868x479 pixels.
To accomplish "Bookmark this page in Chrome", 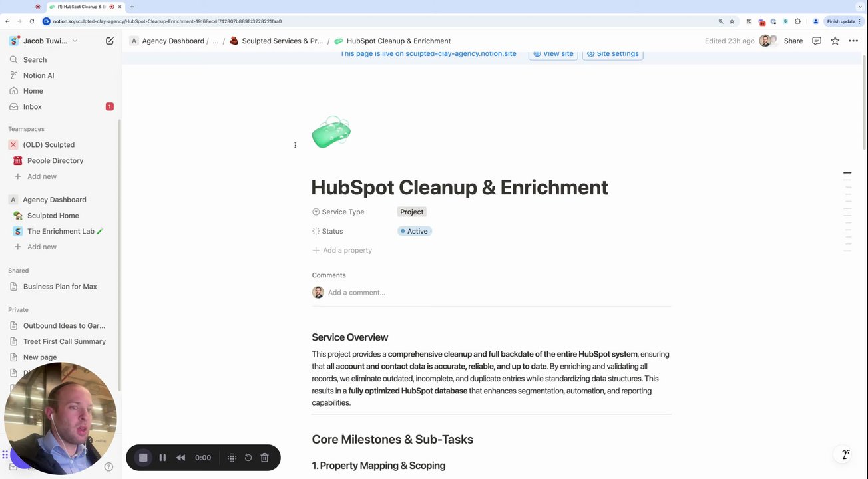I will point(732,21).
